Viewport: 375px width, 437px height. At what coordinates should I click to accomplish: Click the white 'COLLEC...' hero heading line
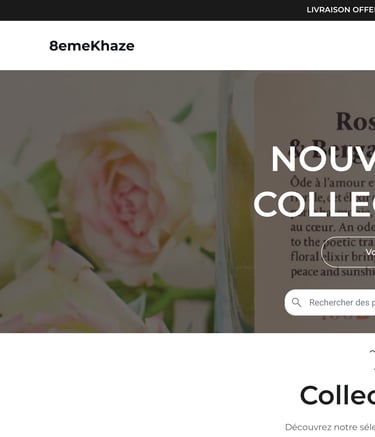point(314,204)
